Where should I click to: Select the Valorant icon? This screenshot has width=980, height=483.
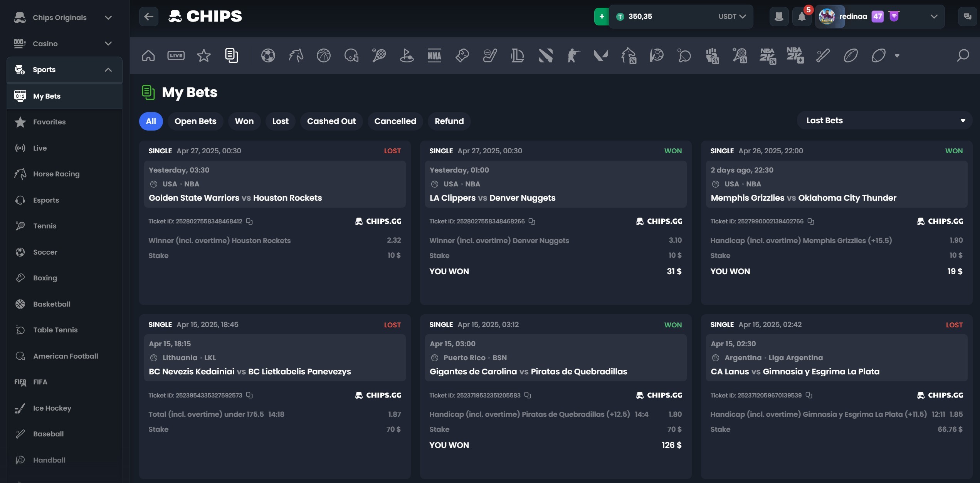(601, 55)
